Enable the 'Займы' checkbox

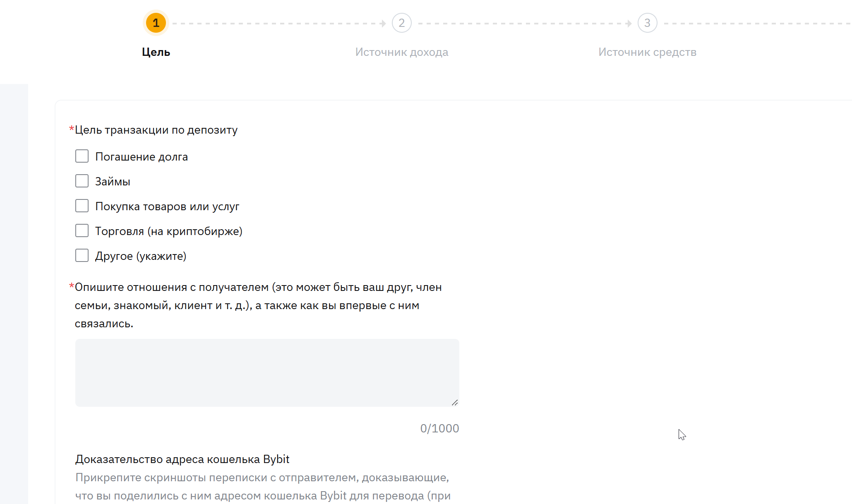82,181
